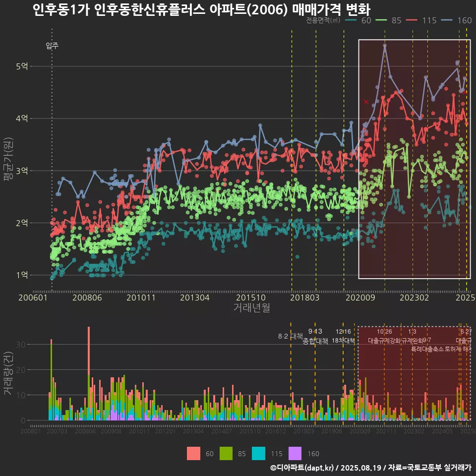Viewport: 476px width, 476px height.
Task: Click the 85㎡ green legend line
Action: 381,20
